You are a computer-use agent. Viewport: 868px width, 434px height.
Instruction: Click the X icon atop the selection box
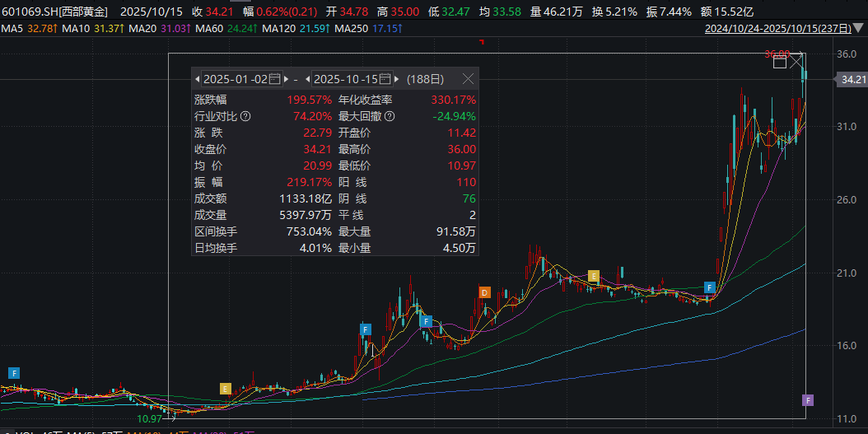point(797,61)
